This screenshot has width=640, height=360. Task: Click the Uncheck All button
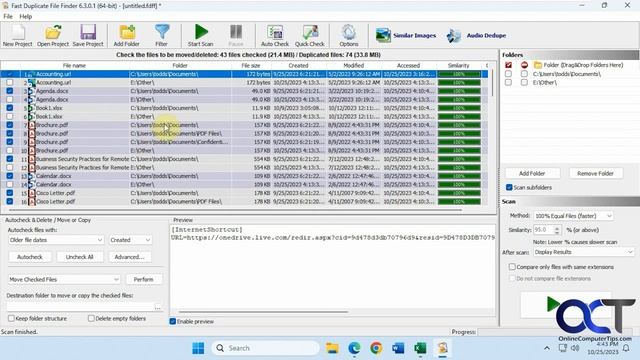pyautogui.click(x=80, y=257)
